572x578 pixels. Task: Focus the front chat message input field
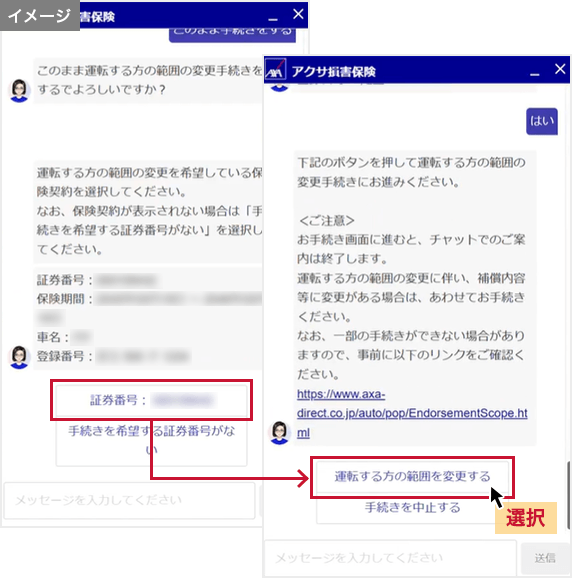click(x=391, y=558)
